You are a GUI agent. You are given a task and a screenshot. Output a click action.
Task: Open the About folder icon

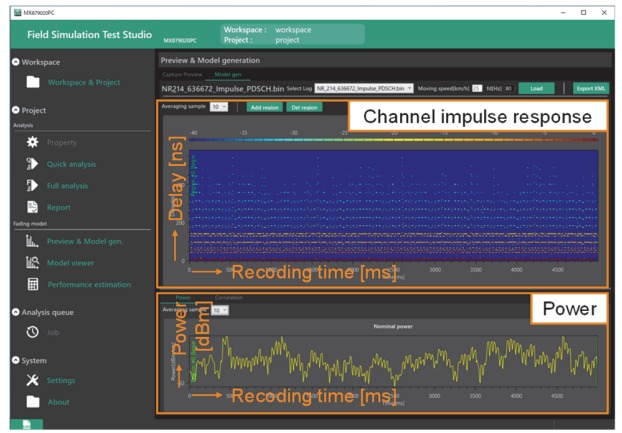click(33, 402)
